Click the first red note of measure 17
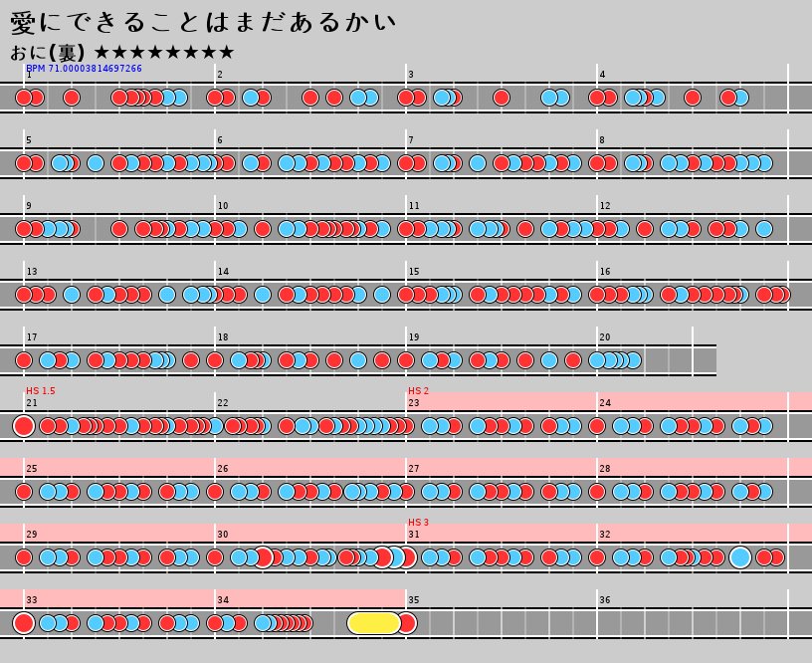The image size is (812, 663). [x=24, y=360]
